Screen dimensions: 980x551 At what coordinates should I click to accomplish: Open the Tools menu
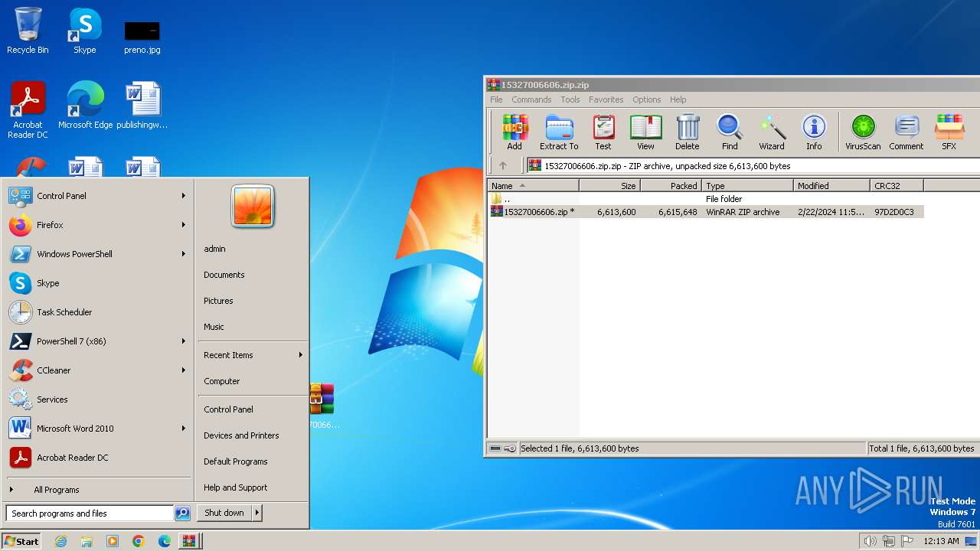570,99
